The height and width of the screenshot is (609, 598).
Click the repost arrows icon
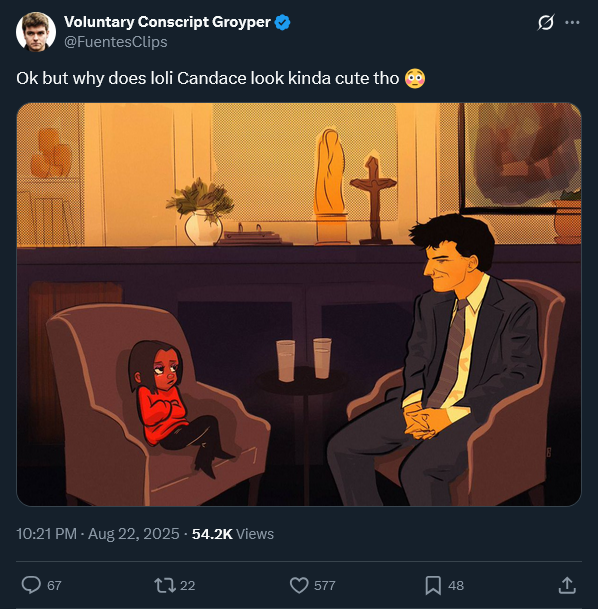pos(165,585)
